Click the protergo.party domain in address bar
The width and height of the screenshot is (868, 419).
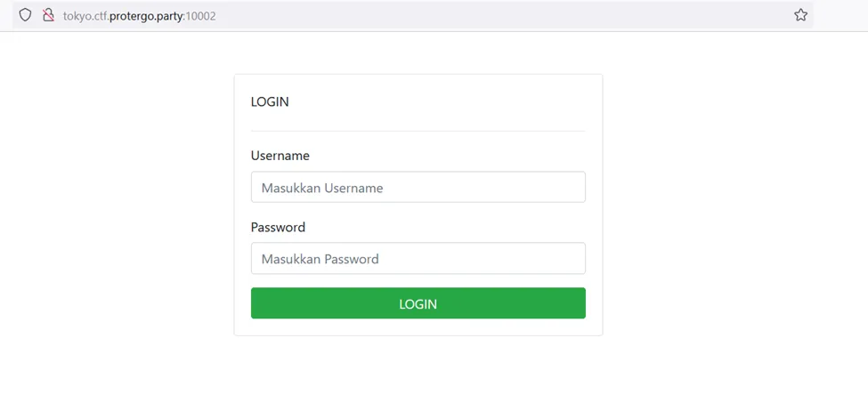145,16
